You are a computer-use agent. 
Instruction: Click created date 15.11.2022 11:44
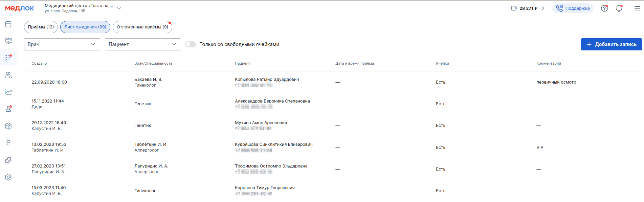[48, 101]
